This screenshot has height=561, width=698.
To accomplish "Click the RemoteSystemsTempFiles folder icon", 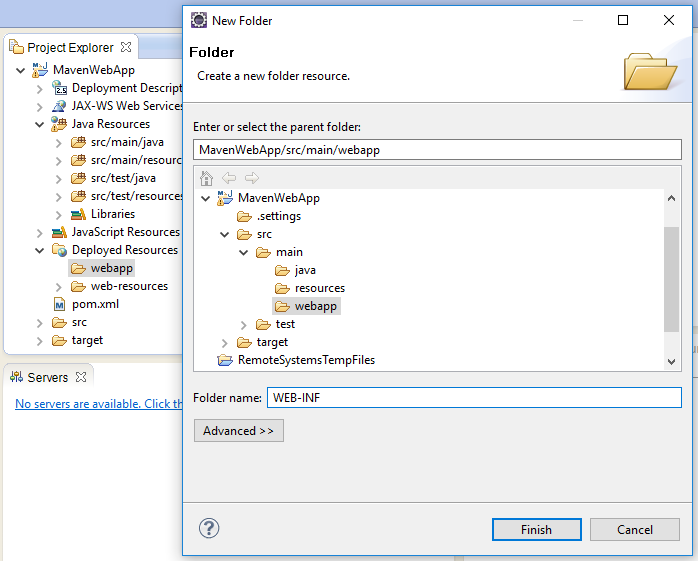I will tap(225, 360).
